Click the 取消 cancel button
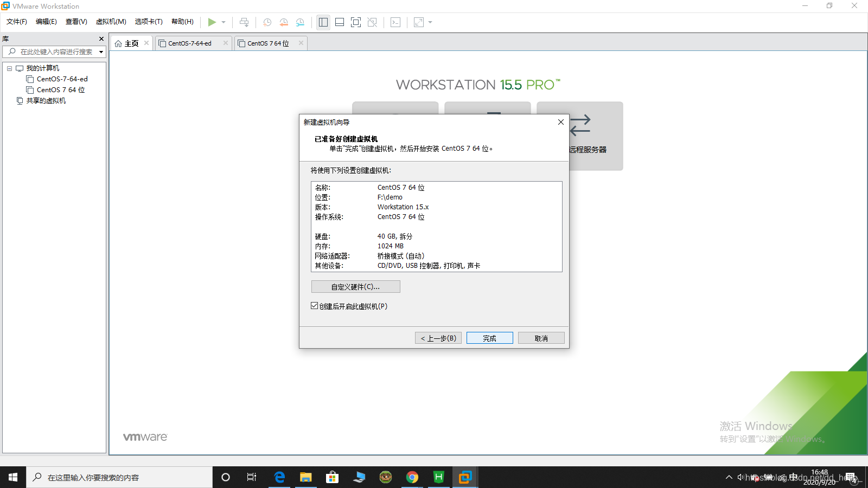 pos(541,338)
